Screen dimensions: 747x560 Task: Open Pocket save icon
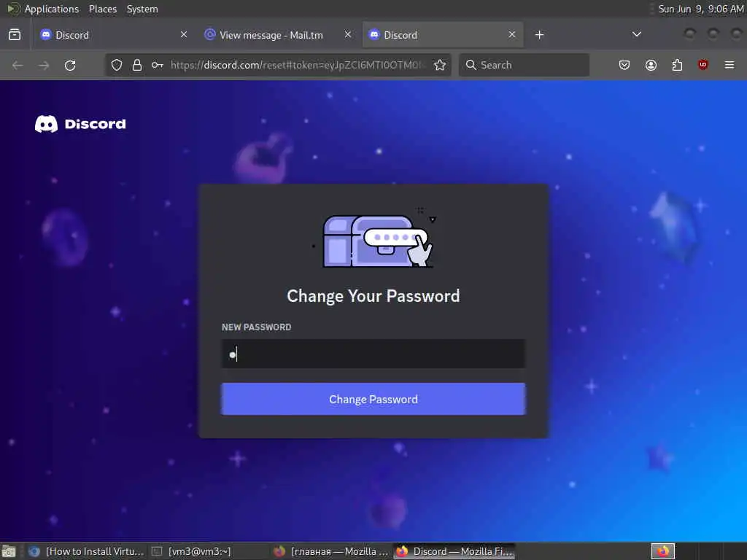pos(624,65)
